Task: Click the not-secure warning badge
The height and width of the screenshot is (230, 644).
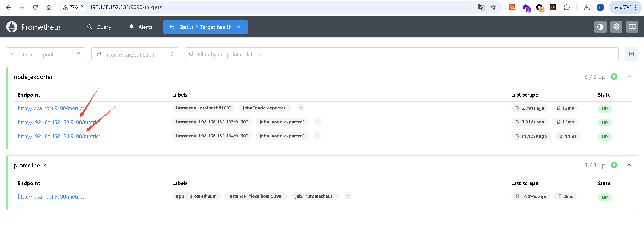Action: [73, 7]
